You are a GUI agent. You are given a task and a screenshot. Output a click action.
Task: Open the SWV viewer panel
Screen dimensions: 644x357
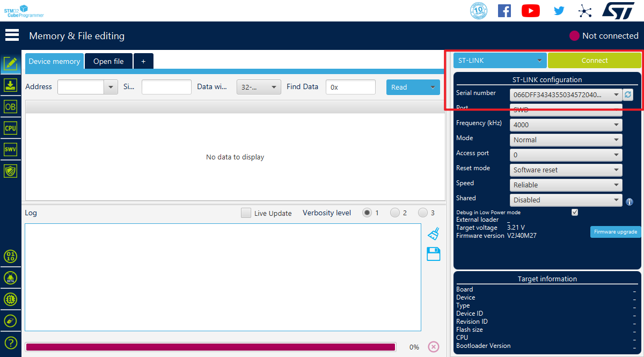point(10,149)
